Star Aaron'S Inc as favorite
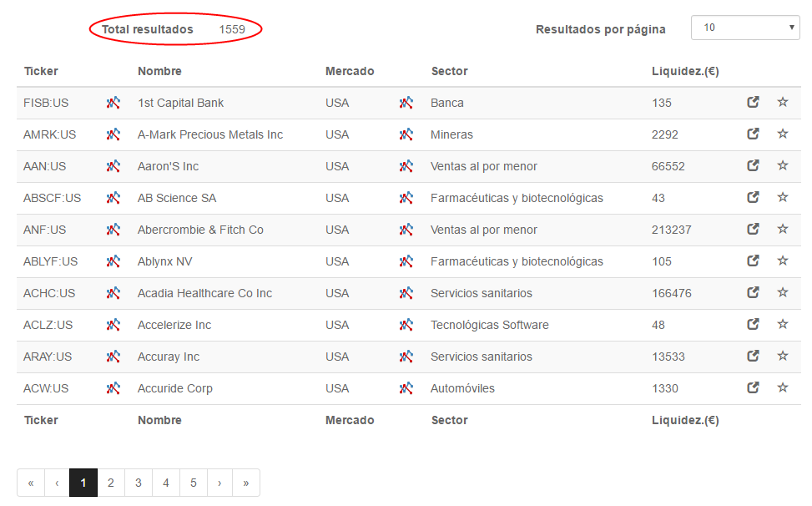Image resolution: width=812 pixels, height=506 pixels. (783, 165)
